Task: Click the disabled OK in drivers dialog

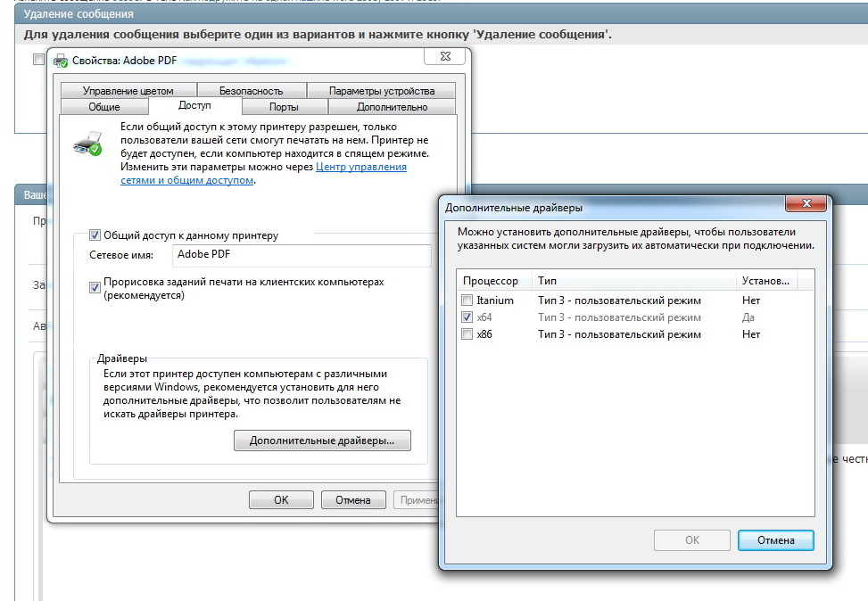Action: pos(692,540)
